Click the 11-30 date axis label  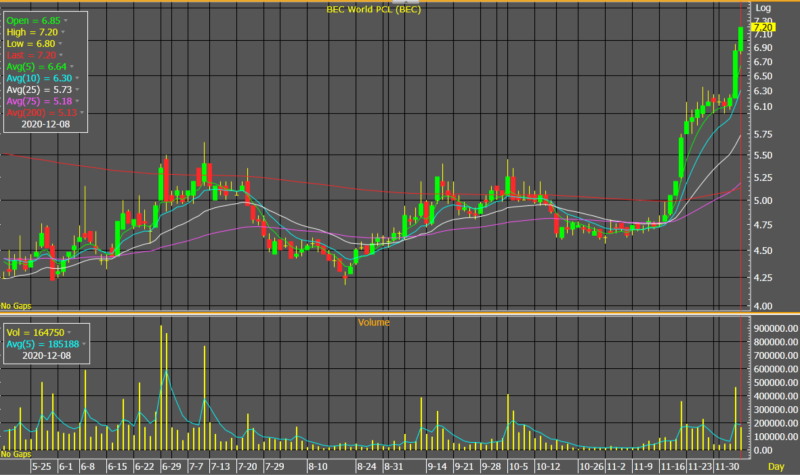point(727,466)
